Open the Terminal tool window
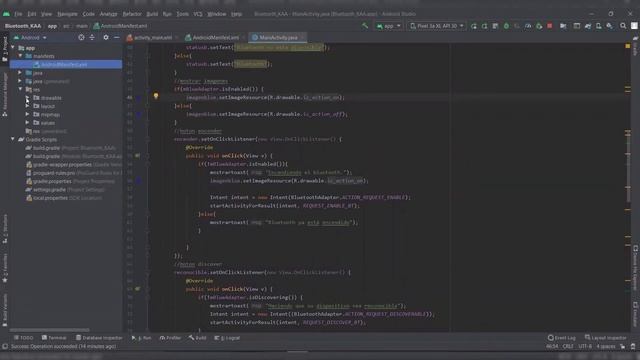Screen dimensions: 640x360 tap(54, 338)
